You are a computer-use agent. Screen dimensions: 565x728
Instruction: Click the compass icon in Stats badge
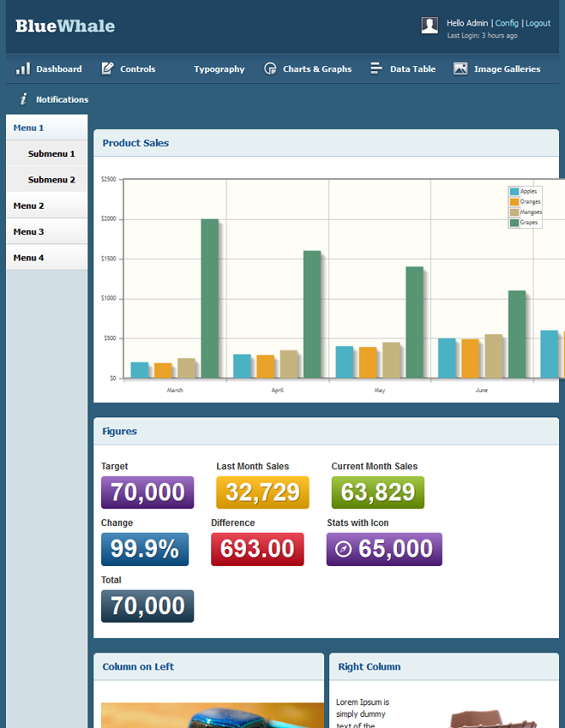[344, 549]
